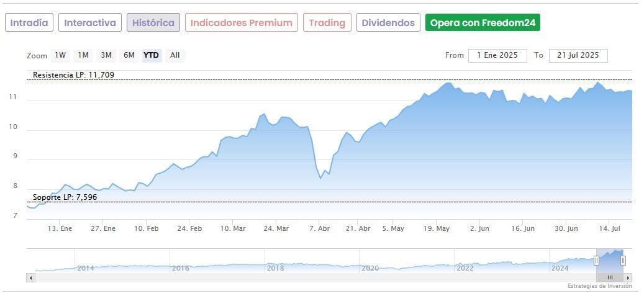Select the 1M zoom range
The height and width of the screenshot is (296, 644).
[x=83, y=55]
